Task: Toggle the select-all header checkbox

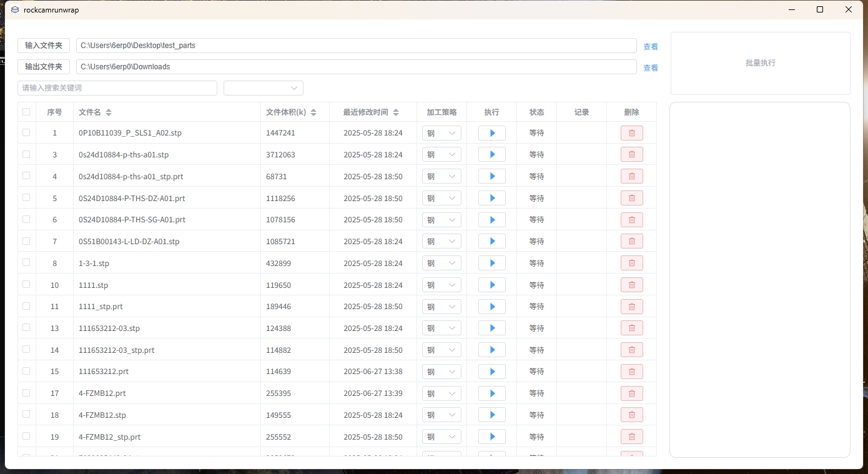Action: [26, 112]
